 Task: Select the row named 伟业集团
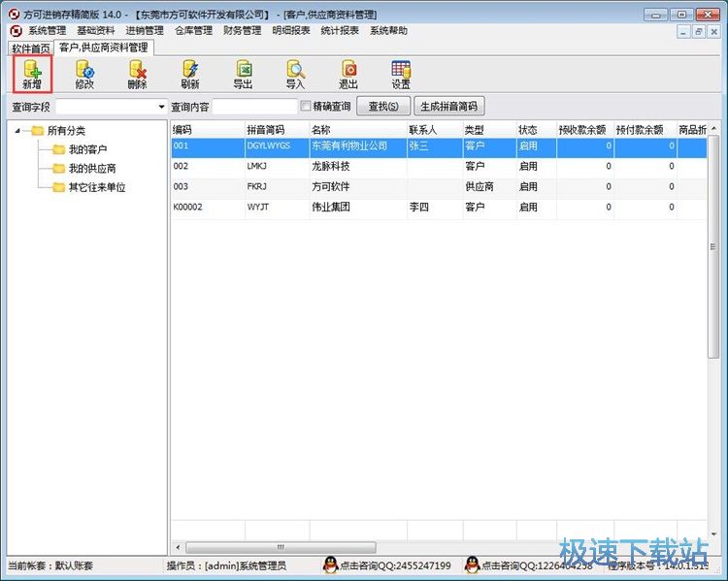pyautogui.click(x=439, y=209)
